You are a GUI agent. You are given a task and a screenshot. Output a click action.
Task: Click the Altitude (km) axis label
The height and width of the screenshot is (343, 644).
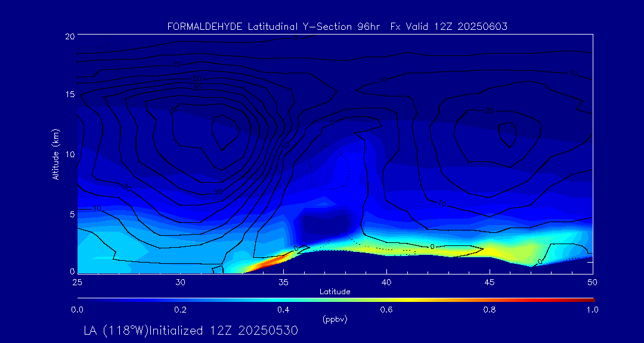tap(55, 154)
